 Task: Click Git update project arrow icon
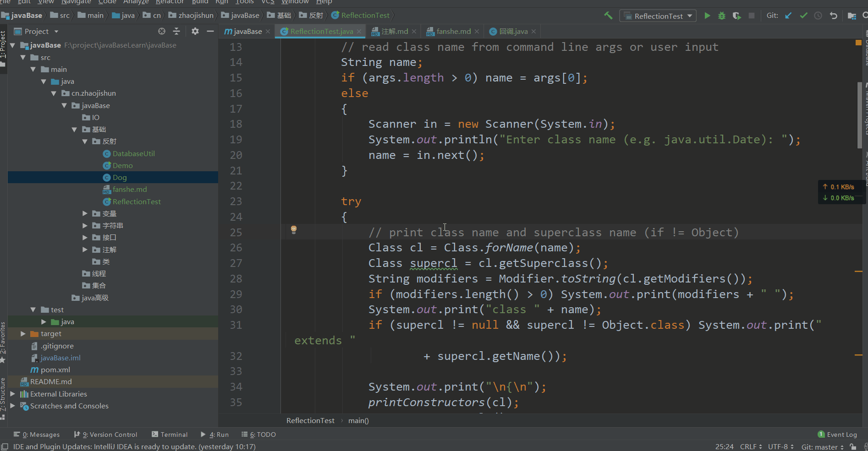click(x=788, y=16)
